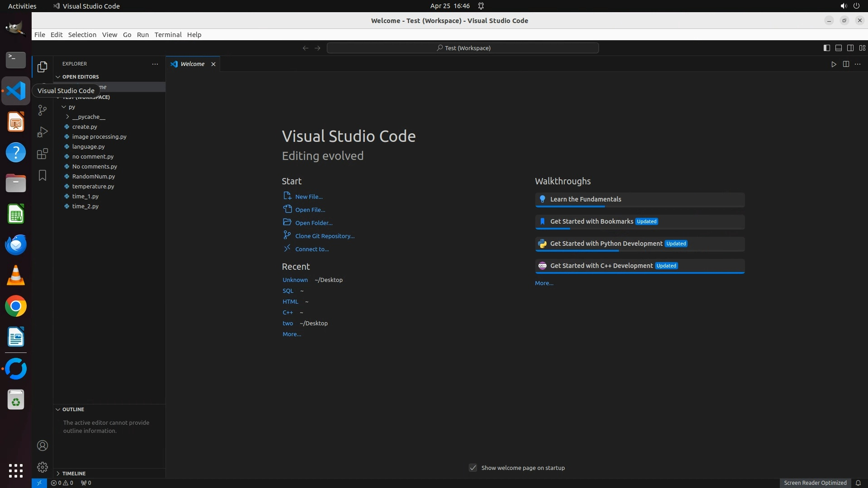Click the Test (Workspace) command center search box
This screenshot has height=488, width=868.
point(462,48)
